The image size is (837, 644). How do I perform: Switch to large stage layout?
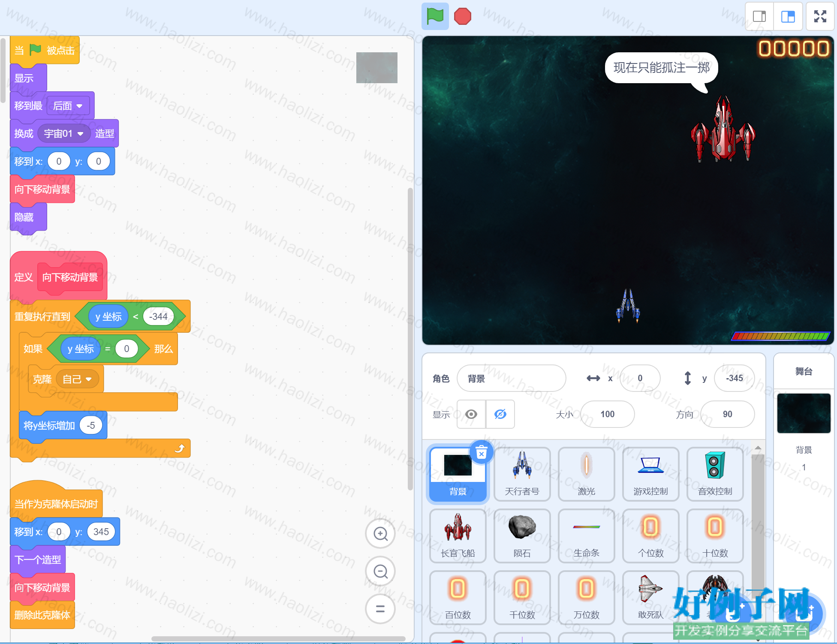pos(788,16)
